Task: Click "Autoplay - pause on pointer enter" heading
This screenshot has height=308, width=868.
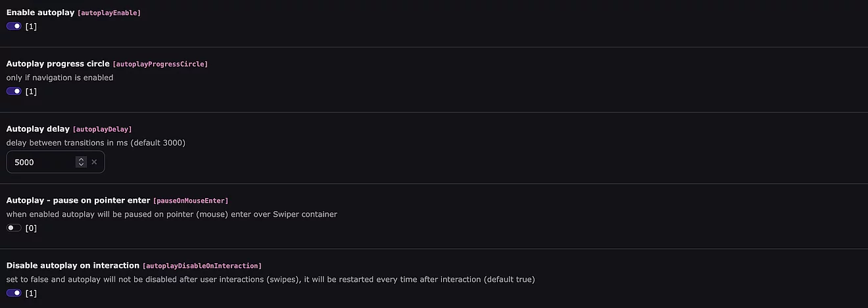Action: coord(78,200)
